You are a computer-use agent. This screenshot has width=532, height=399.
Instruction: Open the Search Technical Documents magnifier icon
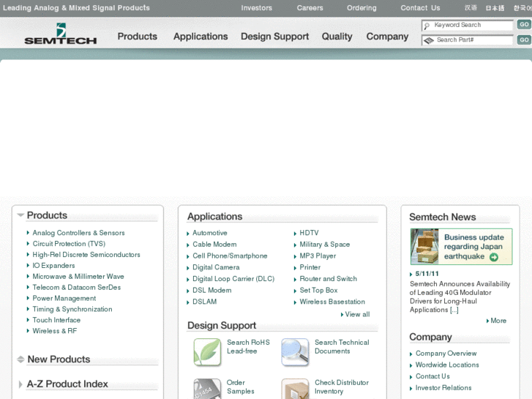(295, 352)
